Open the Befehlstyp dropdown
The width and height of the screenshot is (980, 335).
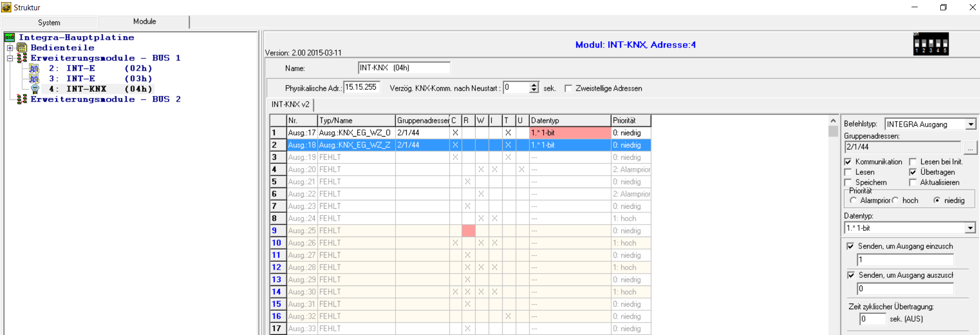[x=970, y=124]
